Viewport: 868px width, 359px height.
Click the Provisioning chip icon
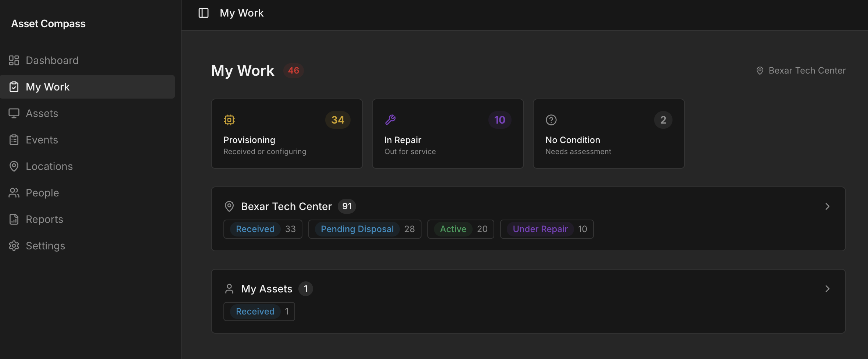[229, 120]
